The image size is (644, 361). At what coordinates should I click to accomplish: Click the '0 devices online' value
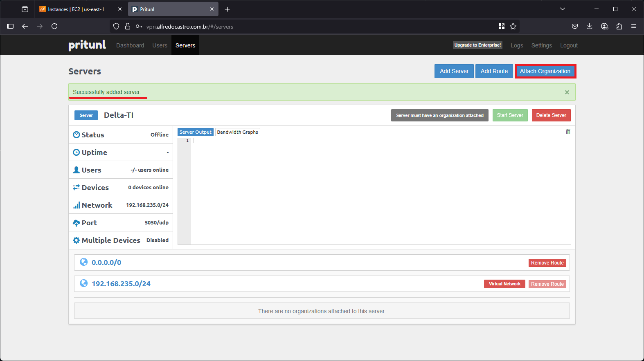point(149,188)
